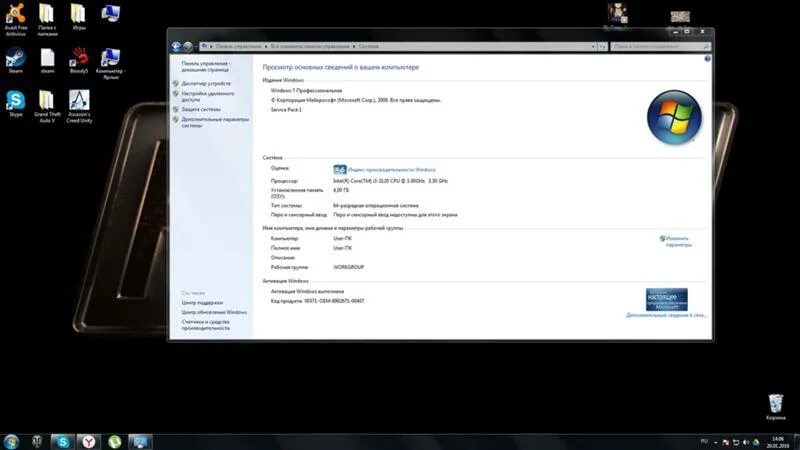Select the Recycle Bin (Корзина) icon
800x450 pixels.
click(776, 407)
